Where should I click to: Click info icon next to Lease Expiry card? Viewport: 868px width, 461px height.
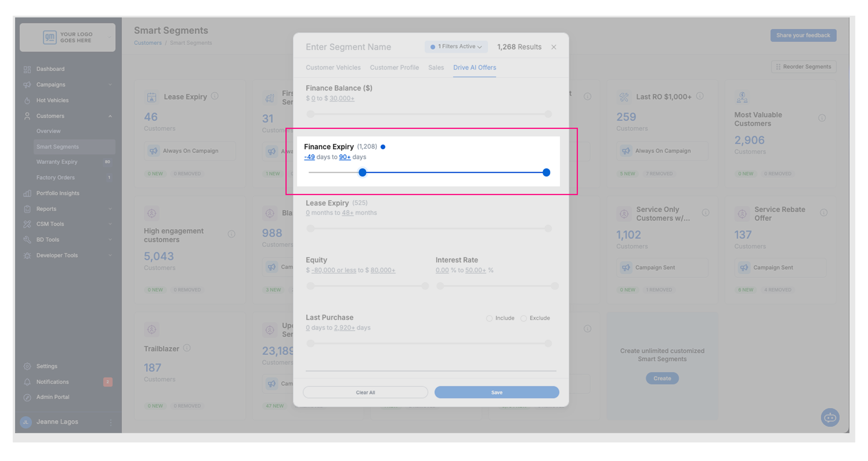click(x=215, y=96)
